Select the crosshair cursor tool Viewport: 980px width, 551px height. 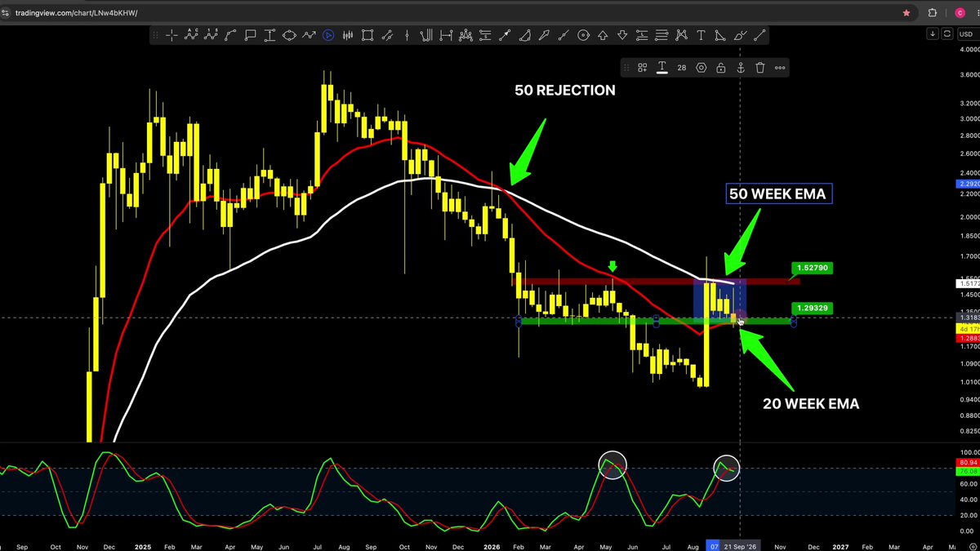coord(171,35)
